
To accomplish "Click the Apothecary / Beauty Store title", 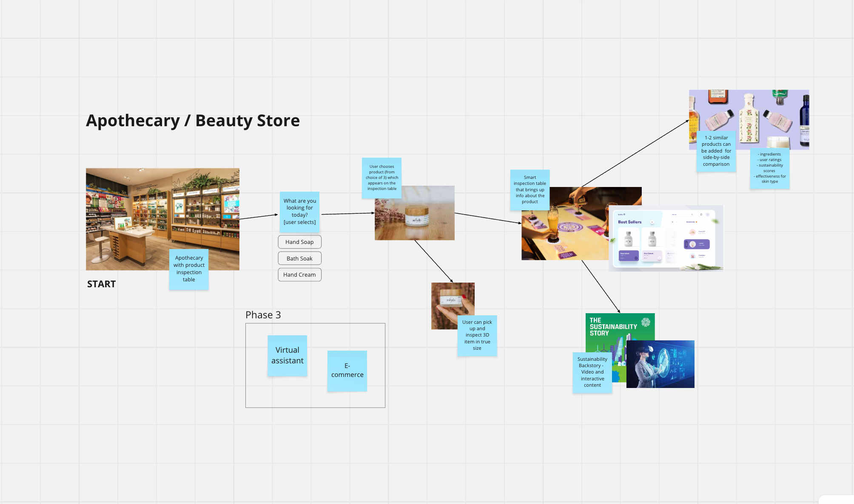I will click(x=193, y=121).
